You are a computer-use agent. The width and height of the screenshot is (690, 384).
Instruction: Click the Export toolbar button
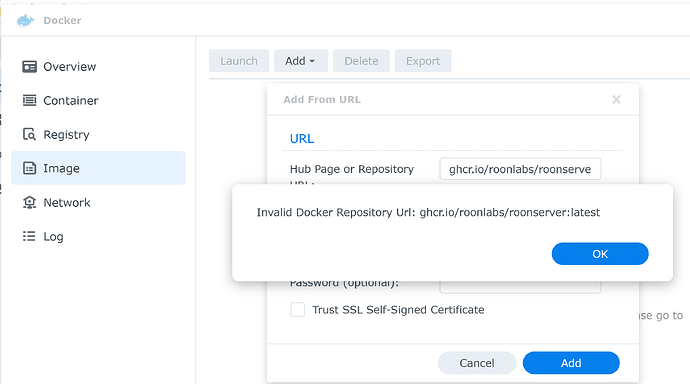point(423,61)
